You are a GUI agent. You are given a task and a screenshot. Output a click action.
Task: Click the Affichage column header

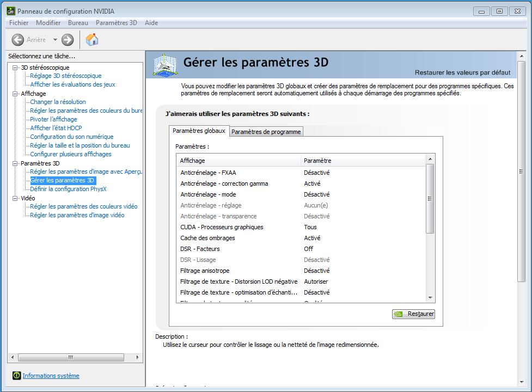tap(239, 161)
